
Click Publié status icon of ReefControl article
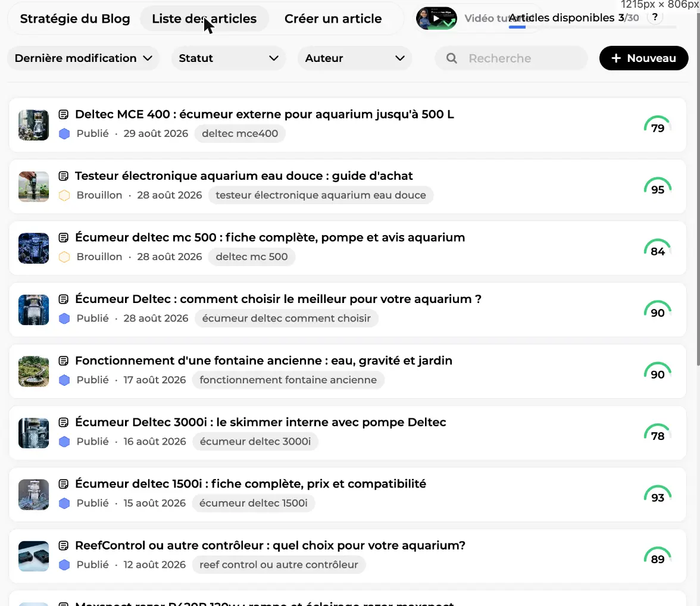[64, 565]
